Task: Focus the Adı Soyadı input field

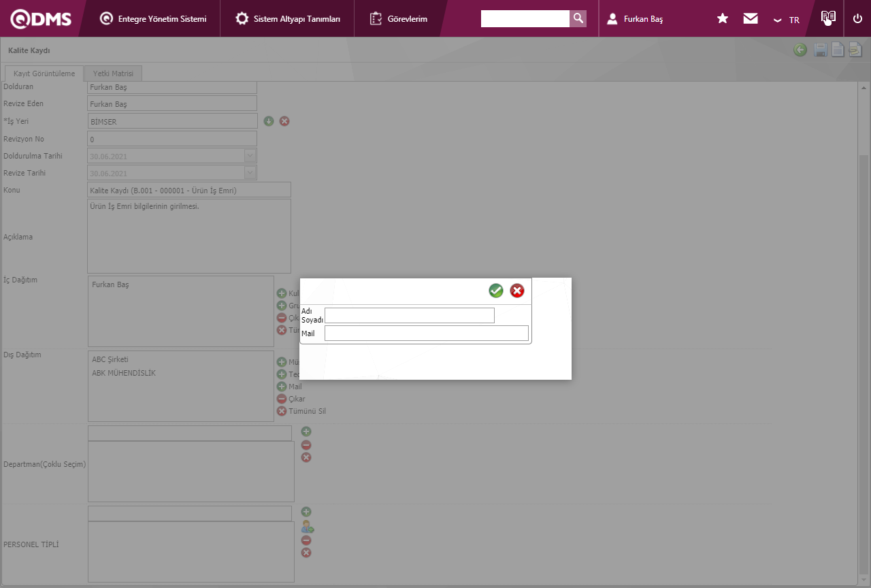Action: (x=410, y=315)
